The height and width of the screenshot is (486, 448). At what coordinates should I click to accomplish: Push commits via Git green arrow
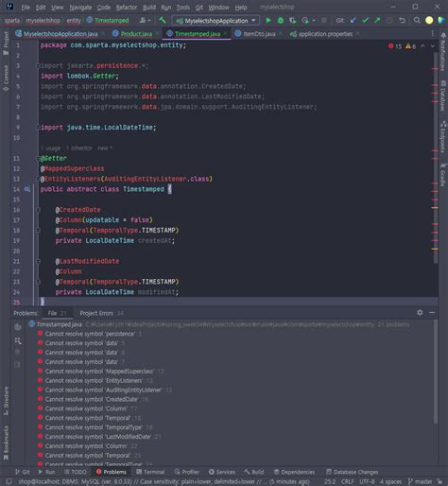click(377, 20)
